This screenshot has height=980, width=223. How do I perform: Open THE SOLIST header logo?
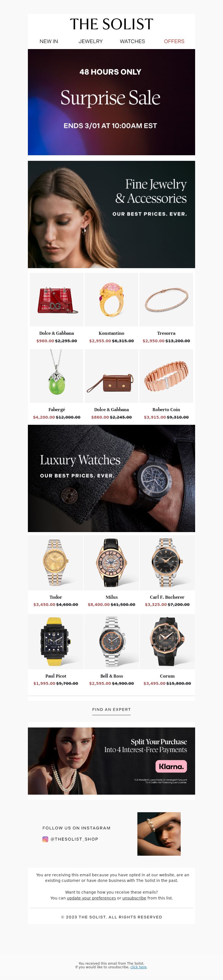click(111, 24)
